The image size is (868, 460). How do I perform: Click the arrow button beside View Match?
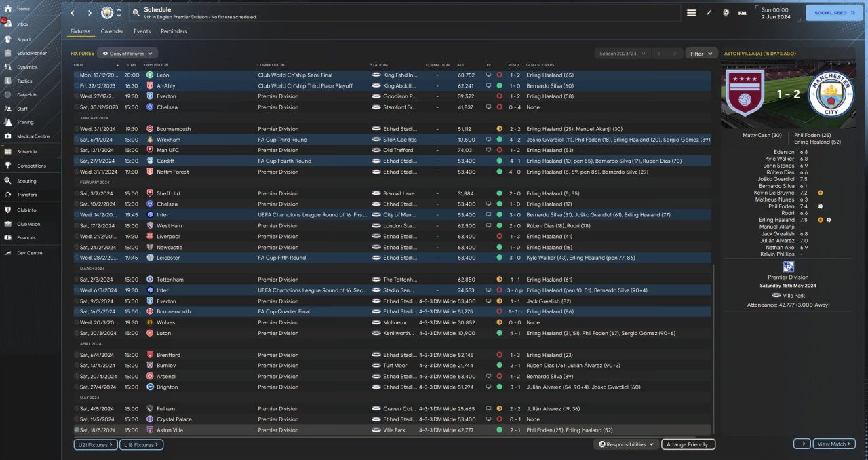(x=802, y=444)
